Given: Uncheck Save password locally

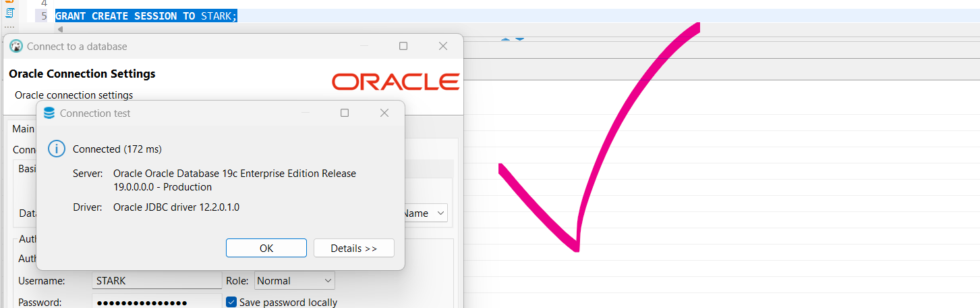Looking at the screenshot, I should 231,303.
